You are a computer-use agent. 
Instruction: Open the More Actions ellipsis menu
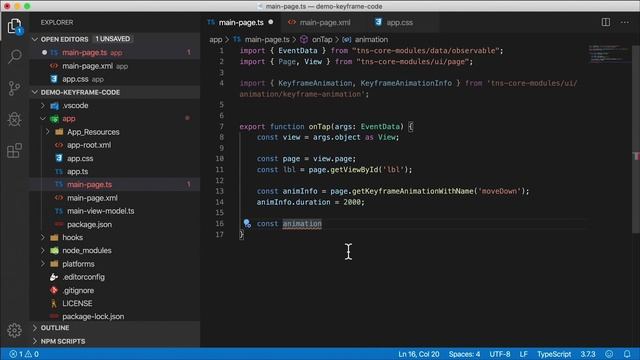tap(625, 22)
